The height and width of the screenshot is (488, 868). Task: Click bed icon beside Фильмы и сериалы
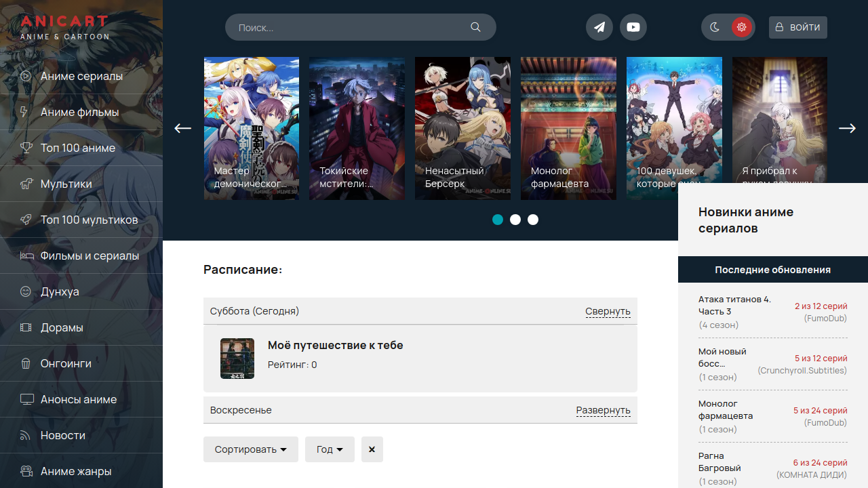click(x=26, y=256)
